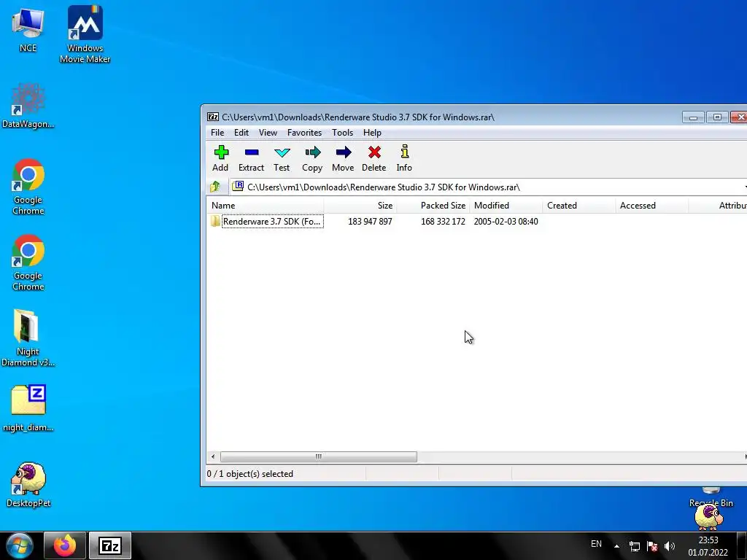
Task: Minimize the 7-Zip window
Action: point(693,117)
